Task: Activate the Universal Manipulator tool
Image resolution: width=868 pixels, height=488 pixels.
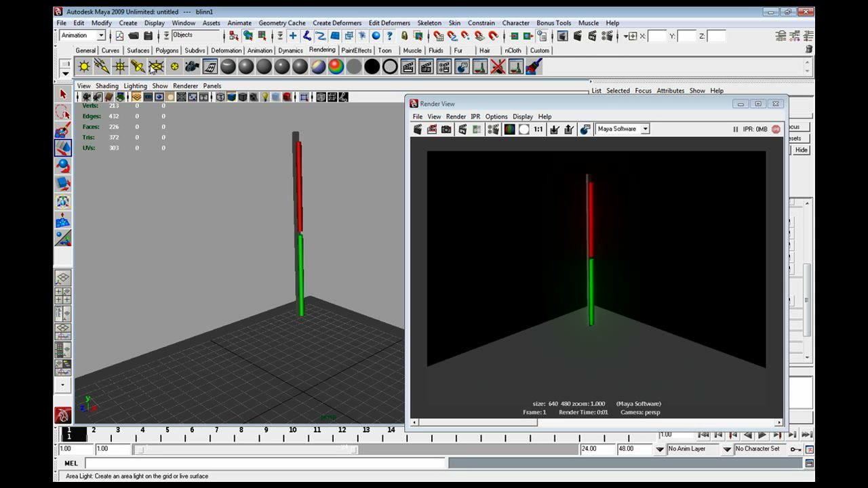Action: 63,201
